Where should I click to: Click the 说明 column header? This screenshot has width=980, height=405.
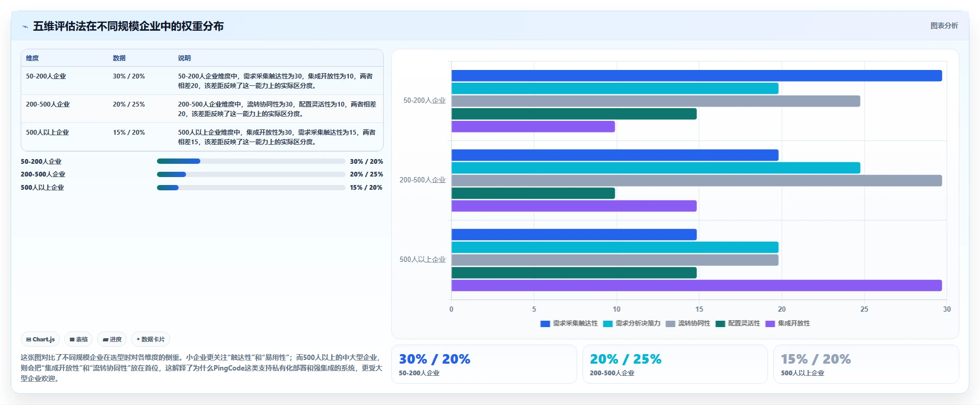(x=184, y=58)
